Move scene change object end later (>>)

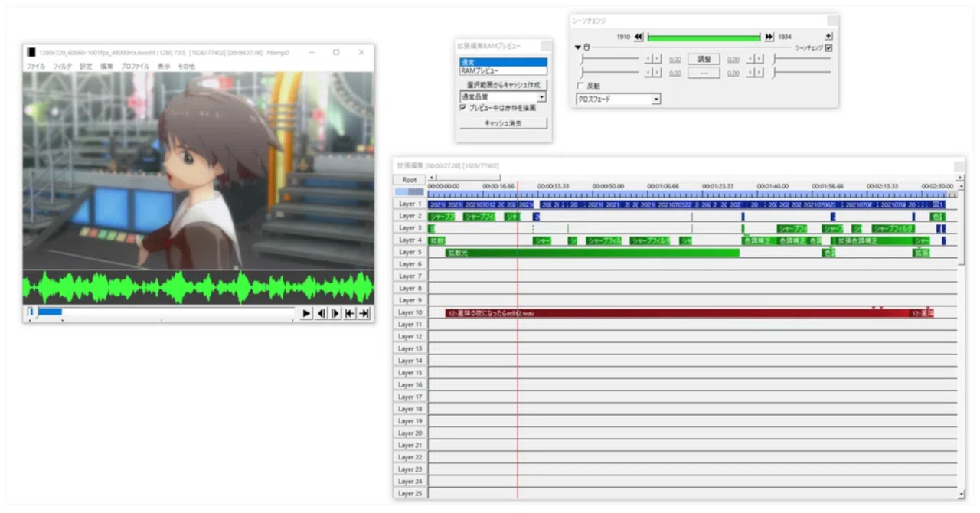769,37
